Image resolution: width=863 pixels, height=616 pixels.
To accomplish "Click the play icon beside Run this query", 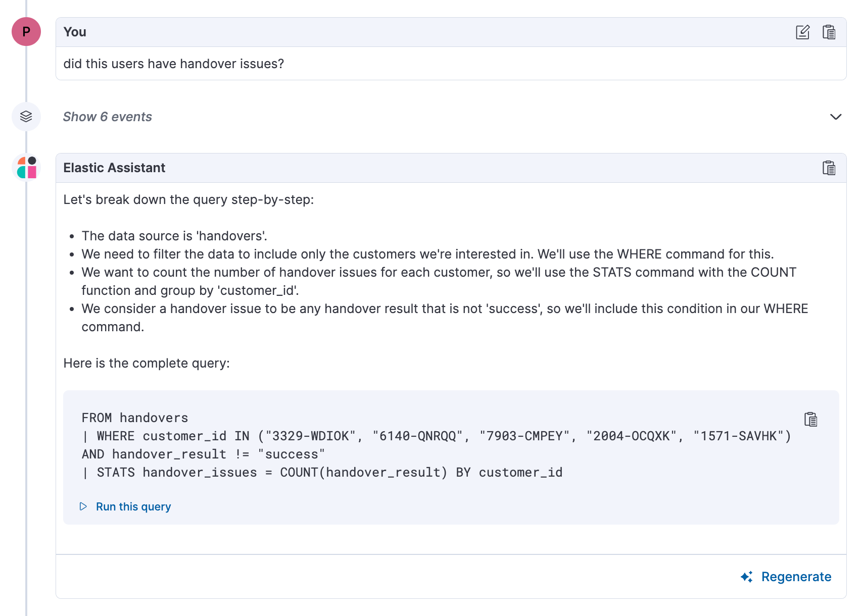I will pyautogui.click(x=83, y=506).
